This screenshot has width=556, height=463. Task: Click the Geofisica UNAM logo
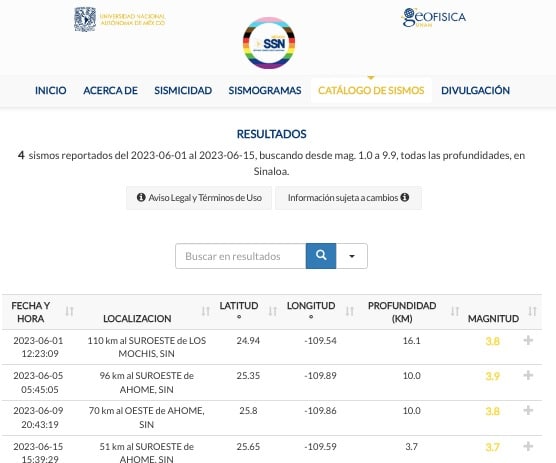tap(434, 17)
